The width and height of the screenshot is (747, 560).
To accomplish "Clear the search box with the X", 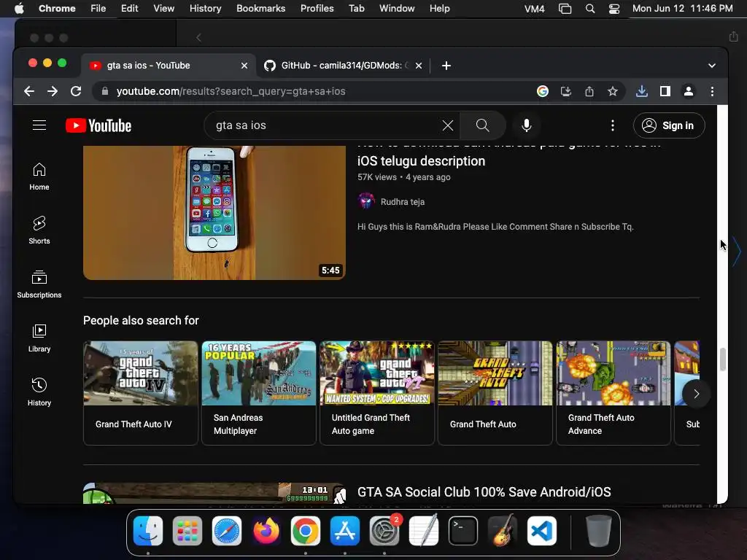I will [448, 125].
